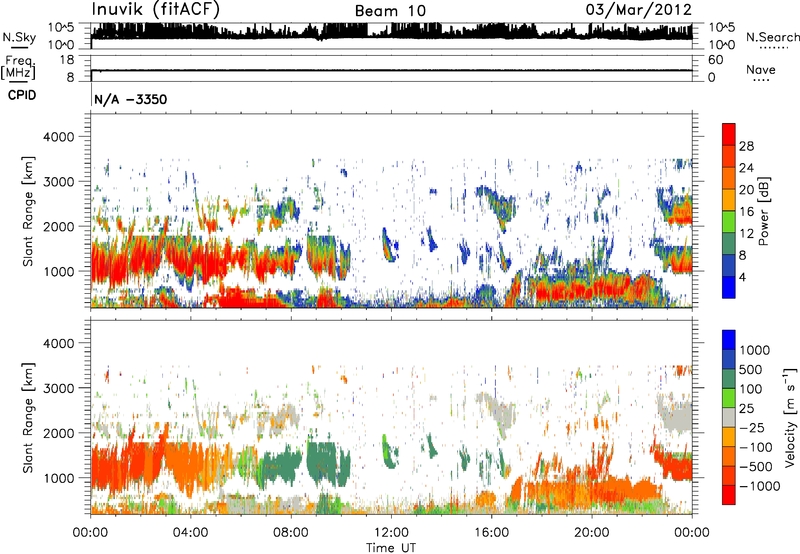Click velocity panel 'Slant Range [km]' label
The image size is (800, 554).
[x=28, y=418]
